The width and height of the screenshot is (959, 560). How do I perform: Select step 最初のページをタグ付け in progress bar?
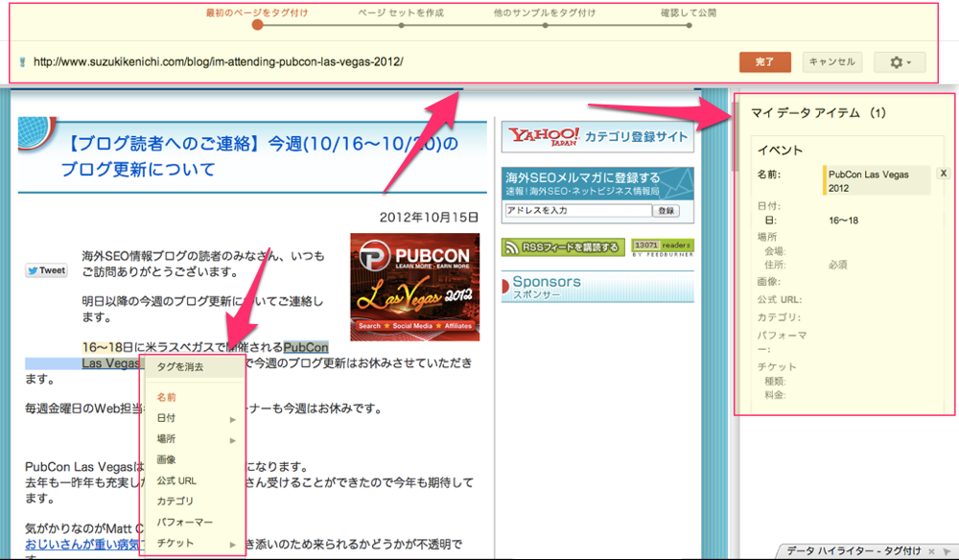click(257, 25)
